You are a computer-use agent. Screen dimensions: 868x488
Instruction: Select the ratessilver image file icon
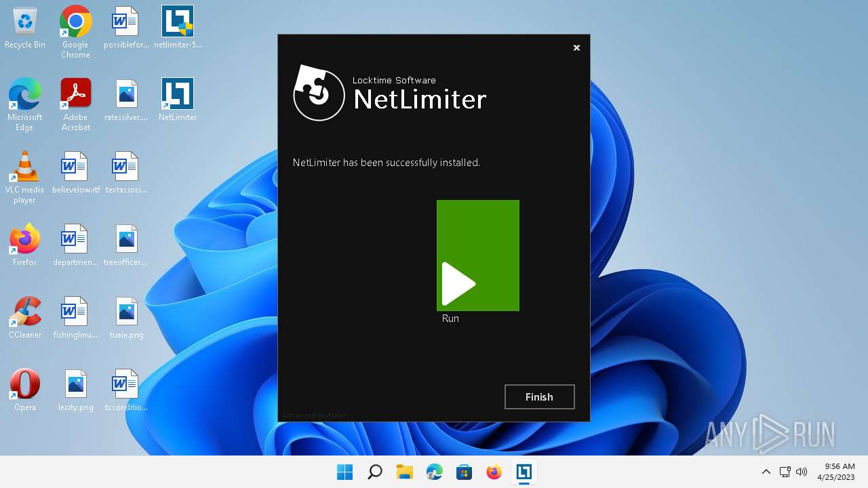tap(126, 101)
